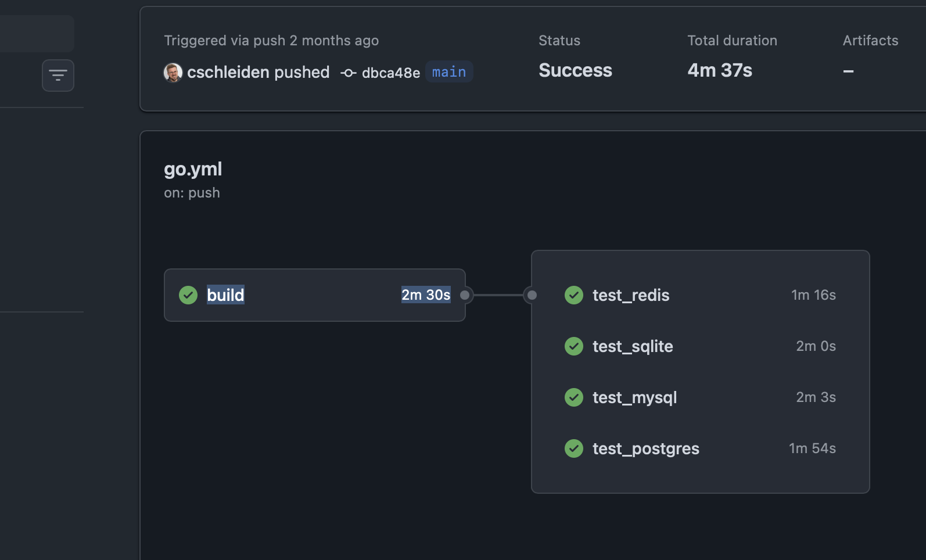Click the green check icon for build

[188, 295]
